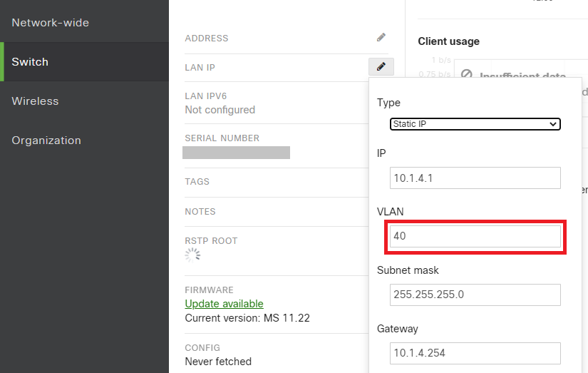The width and height of the screenshot is (588, 373).
Task: Open the Type dropdown showing Static IP
Action: point(475,124)
